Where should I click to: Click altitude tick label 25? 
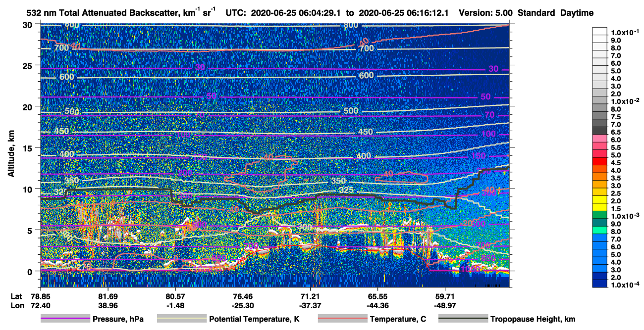[x=28, y=66]
